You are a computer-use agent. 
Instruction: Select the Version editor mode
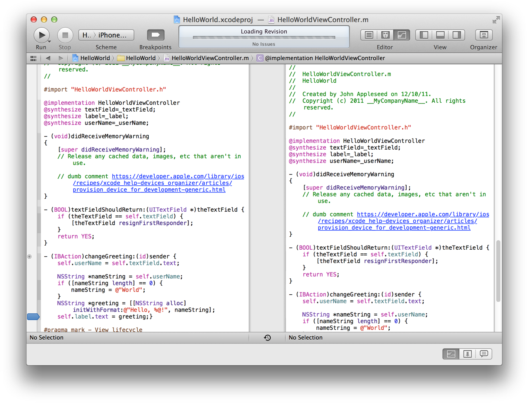coord(402,35)
